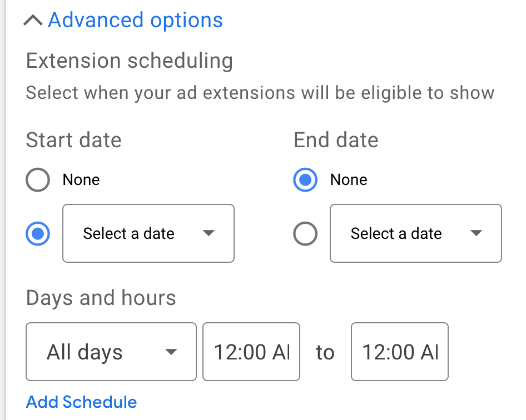Select the date option radio under Start date

(37, 234)
